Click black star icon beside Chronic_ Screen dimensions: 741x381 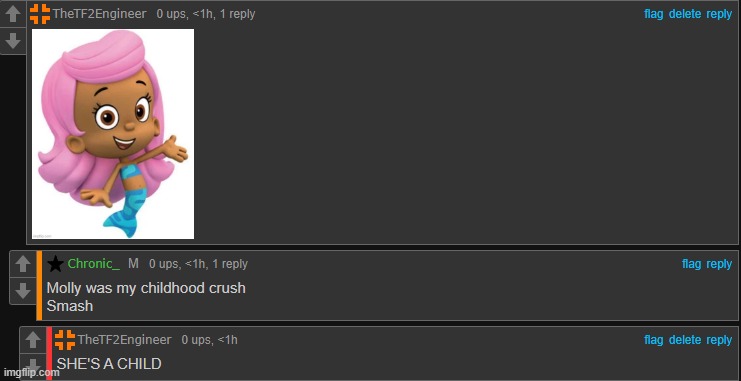[x=55, y=264]
